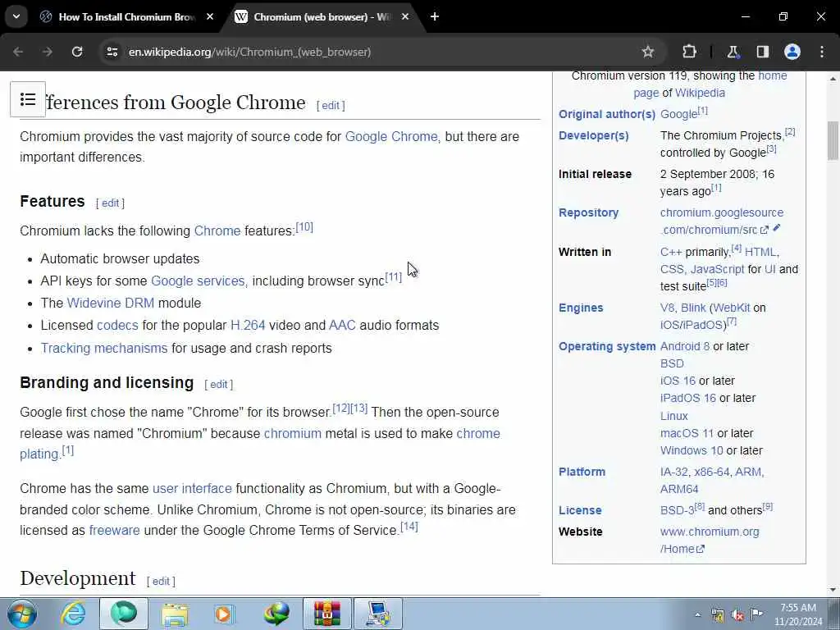Open the Tracking mechanisms link
Screen dimensions: 840x630
coord(104,348)
